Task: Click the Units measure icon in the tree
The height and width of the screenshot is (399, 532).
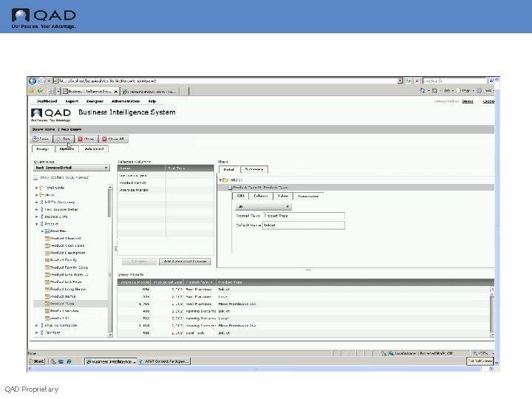Action: pos(41,195)
